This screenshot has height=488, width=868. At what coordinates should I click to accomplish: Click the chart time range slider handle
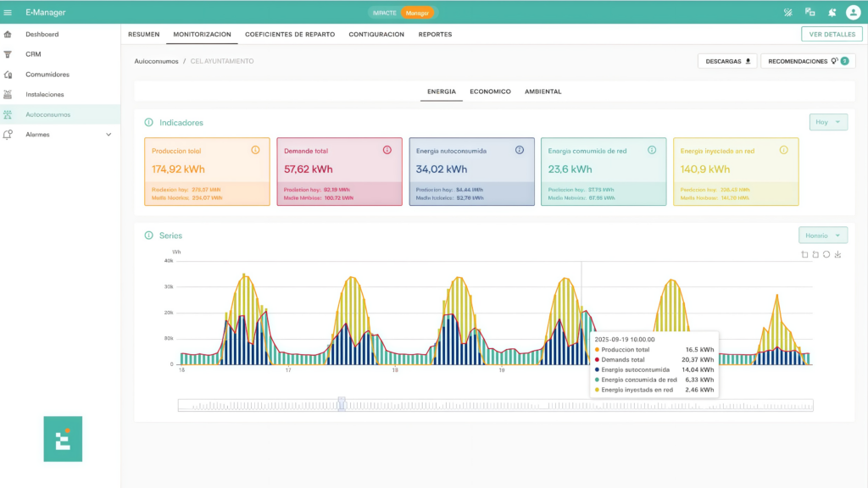[342, 405]
